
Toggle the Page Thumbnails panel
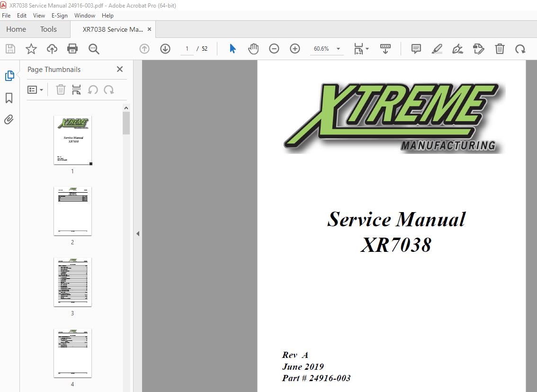click(x=9, y=75)
